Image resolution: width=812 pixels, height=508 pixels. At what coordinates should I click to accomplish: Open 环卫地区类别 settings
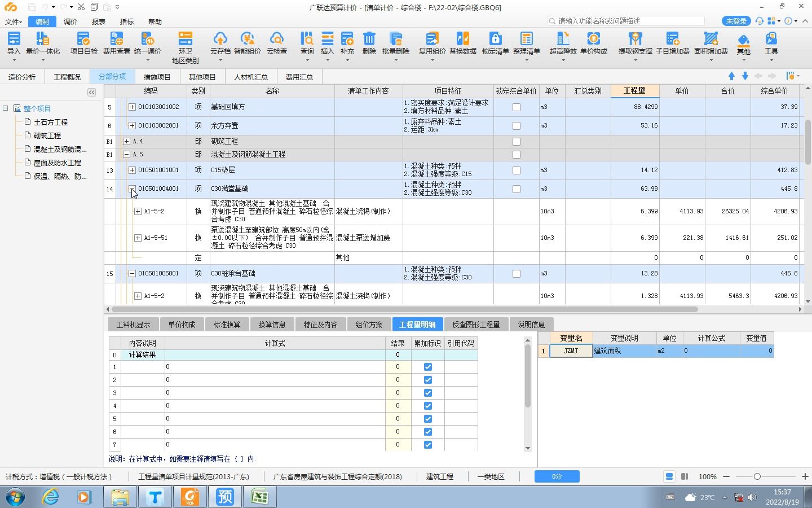(x=185, y=47)
